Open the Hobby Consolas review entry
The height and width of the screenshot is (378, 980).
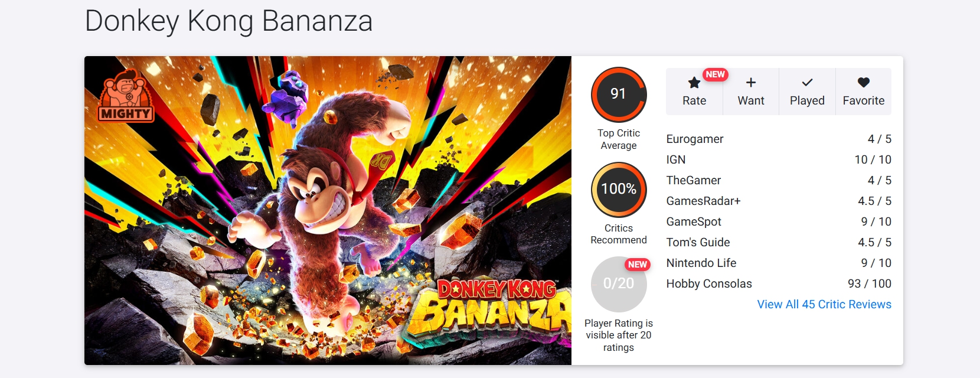pyautogui.click(x=779, y=283)
